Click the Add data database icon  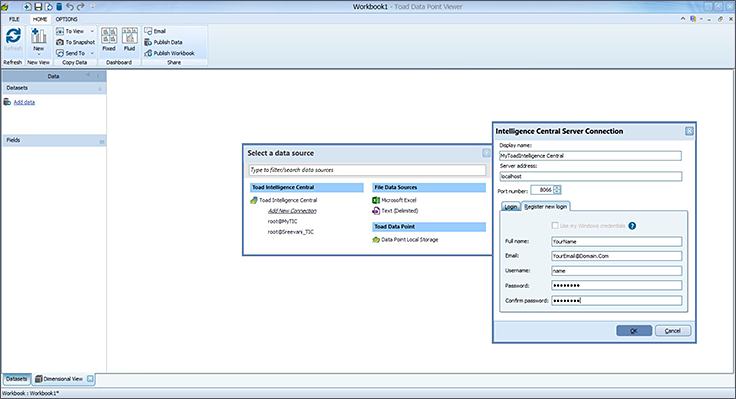tap(8, 102)
